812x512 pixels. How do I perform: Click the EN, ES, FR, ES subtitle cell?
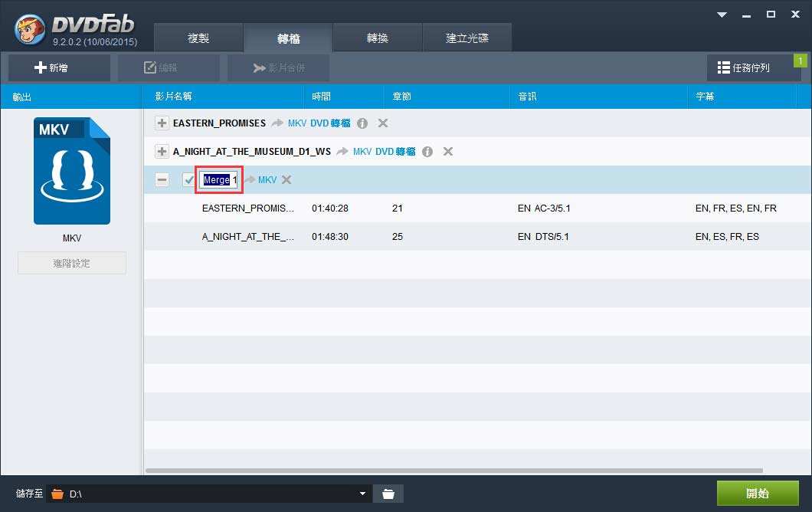pyautogui.click(x=727, y=237)
